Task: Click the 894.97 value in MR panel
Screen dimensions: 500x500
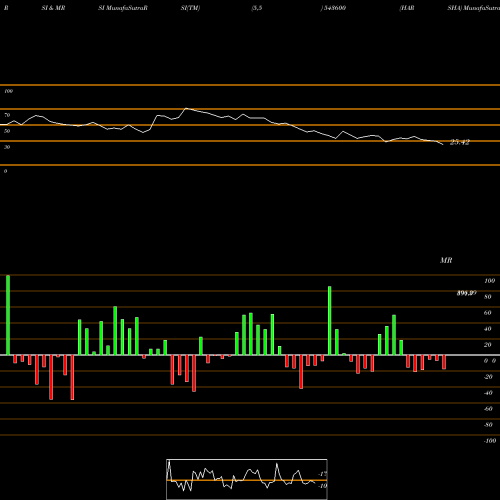Action: (x=466, y=293)
